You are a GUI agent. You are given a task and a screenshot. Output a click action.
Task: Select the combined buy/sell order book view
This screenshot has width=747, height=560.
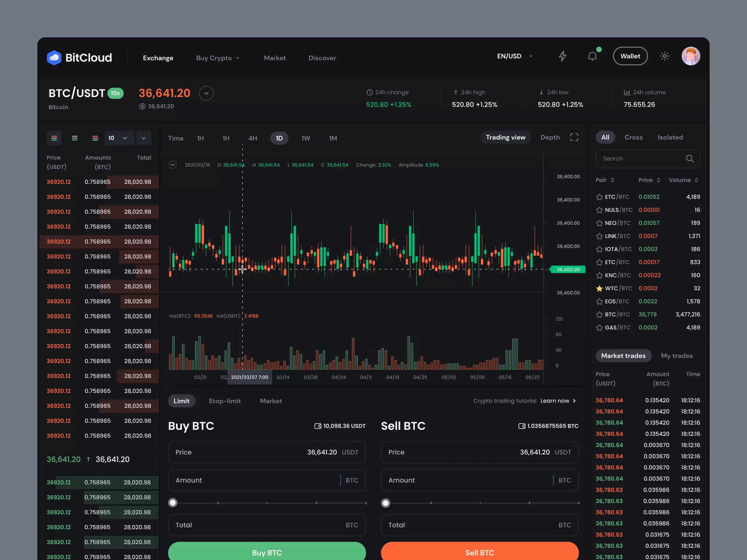54,138
